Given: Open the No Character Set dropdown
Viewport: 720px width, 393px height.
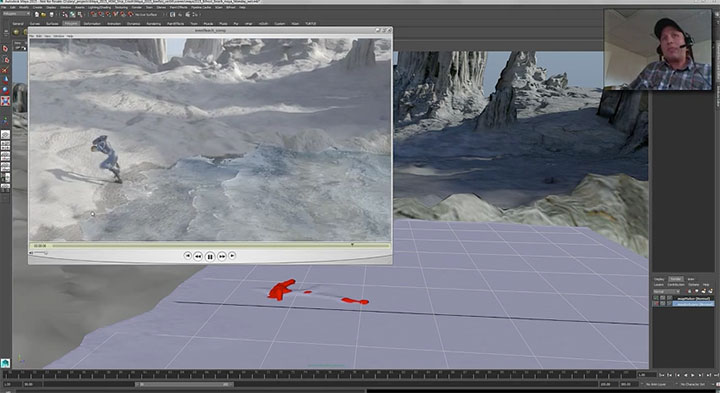Looking at the screenshot, I should click(694, 384).
